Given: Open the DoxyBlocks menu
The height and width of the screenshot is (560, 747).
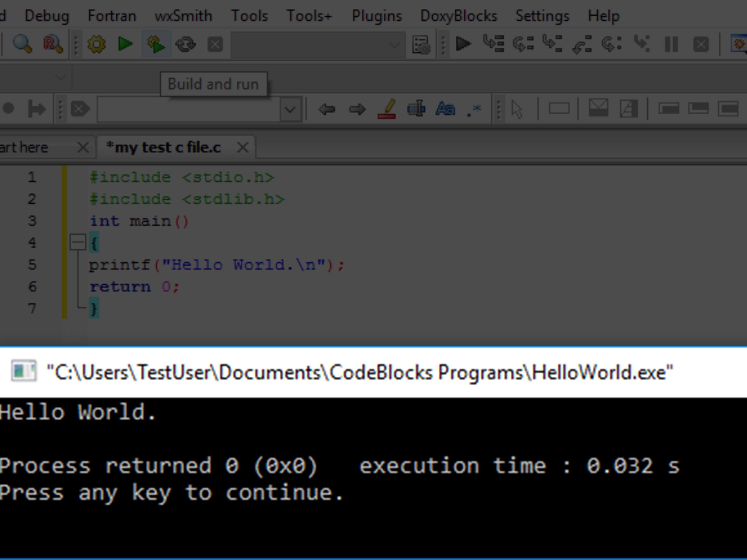Looking at the screenshot, I should [459, 16].
